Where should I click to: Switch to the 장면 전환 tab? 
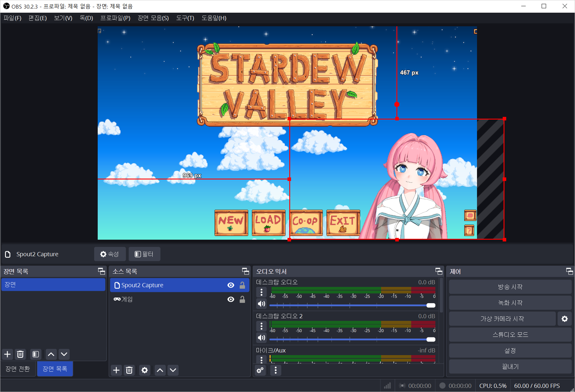click(x=18, y=369)
